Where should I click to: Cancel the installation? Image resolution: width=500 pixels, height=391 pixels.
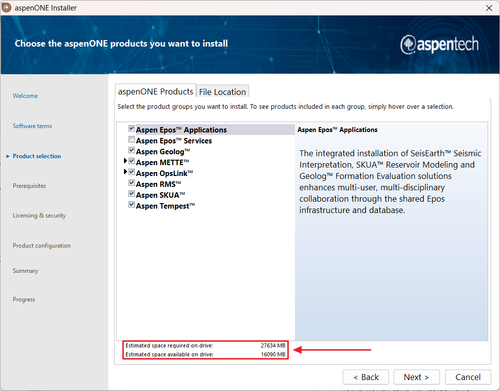[468, 377]
